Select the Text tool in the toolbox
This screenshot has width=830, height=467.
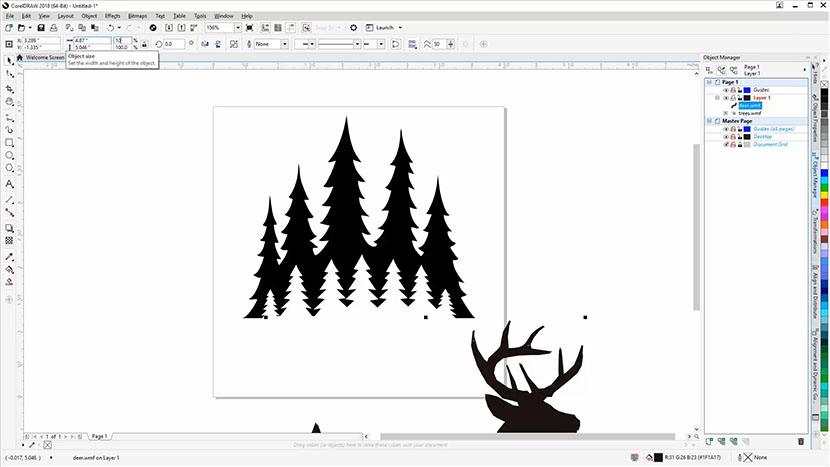click(x=9, y=184)
